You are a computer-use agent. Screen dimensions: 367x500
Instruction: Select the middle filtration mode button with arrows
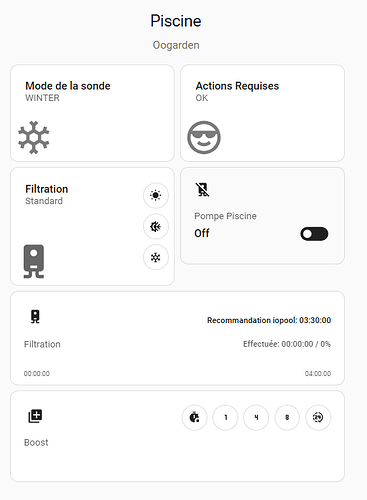[156, 226]
